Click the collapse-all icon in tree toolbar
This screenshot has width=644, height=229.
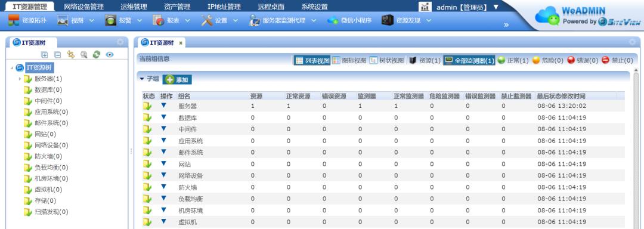pyautogui.click(x=58, y=55)
